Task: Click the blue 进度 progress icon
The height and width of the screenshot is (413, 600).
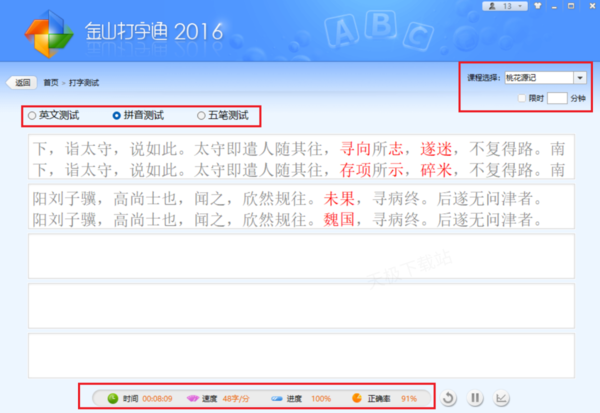Action: coord(277,399)
